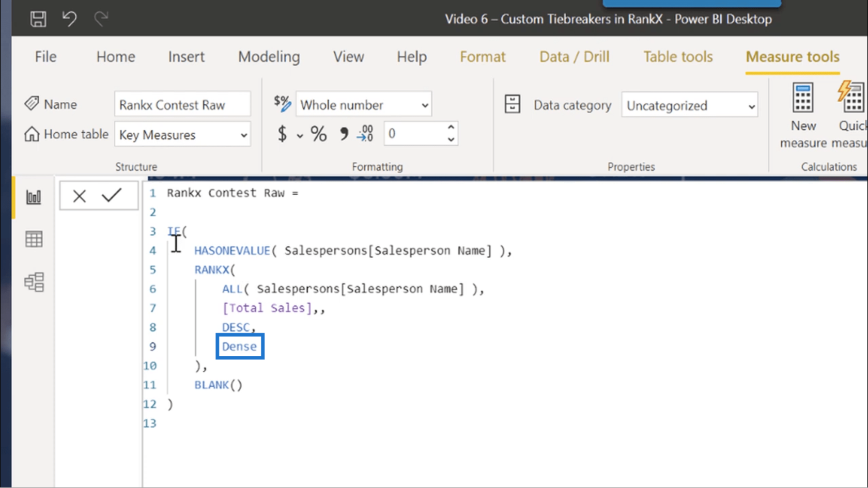Viewport: 868px width, 488px height.
Task: Open the Home table dropdown
Action: coord(182,135)
